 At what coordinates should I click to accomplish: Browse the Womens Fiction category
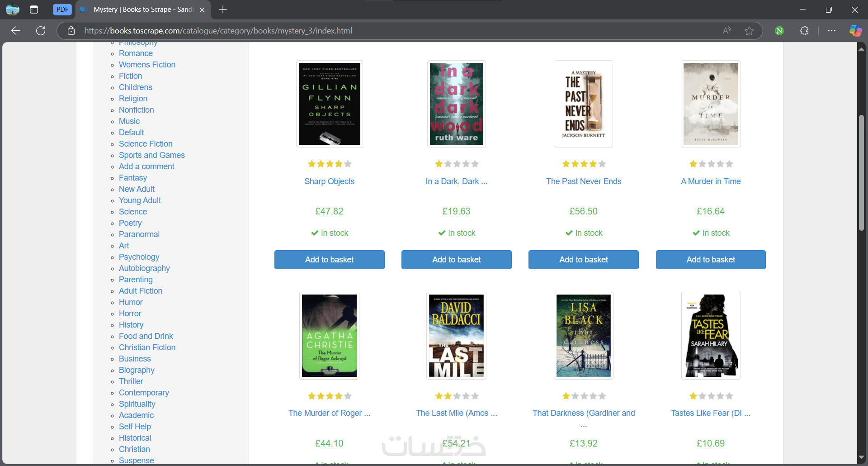(147, 65)
